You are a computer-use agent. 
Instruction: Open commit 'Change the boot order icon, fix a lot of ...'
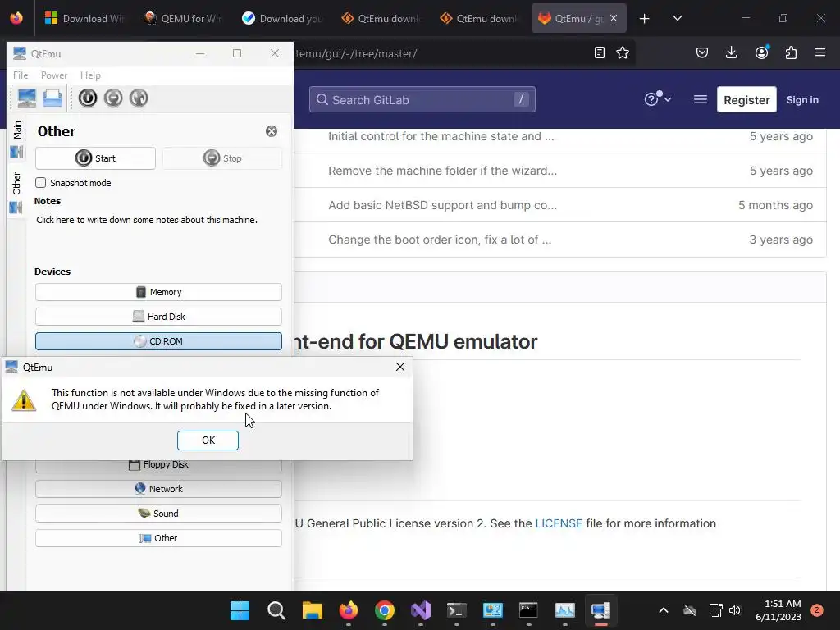(x=440, y=240)
